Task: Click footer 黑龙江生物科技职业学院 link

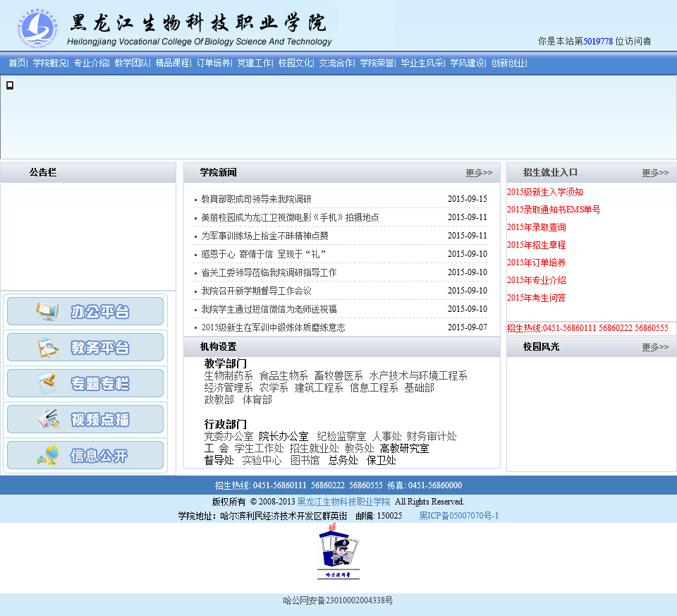Action: (x=343, y=502)
